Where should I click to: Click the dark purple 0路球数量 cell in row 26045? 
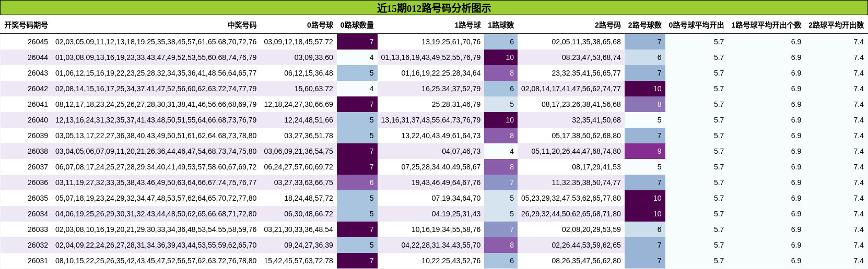pyautogui.click(x=357, y=42)
